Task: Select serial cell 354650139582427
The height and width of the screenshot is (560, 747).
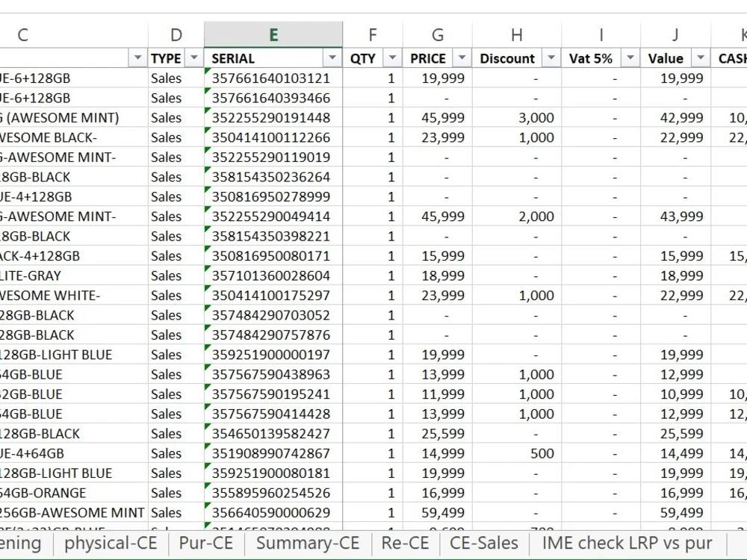Action: tap(273, 434)
